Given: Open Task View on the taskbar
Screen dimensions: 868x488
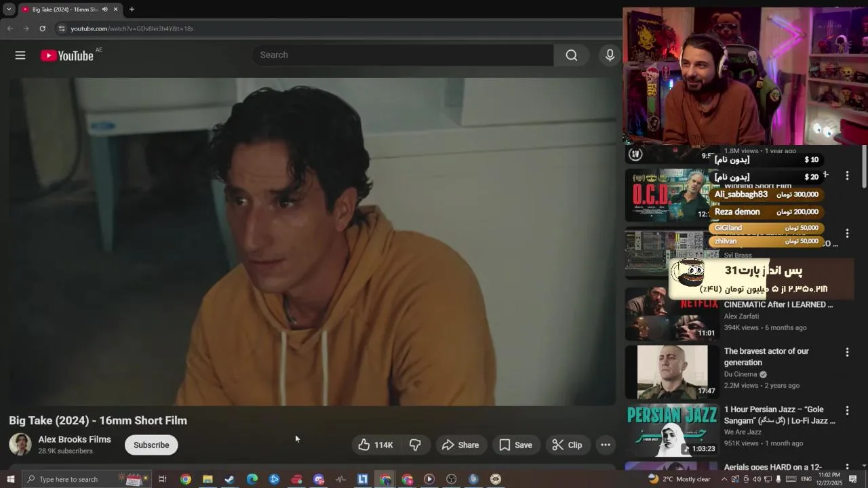Looking at the screenshot, I should [x=163, y=479].
